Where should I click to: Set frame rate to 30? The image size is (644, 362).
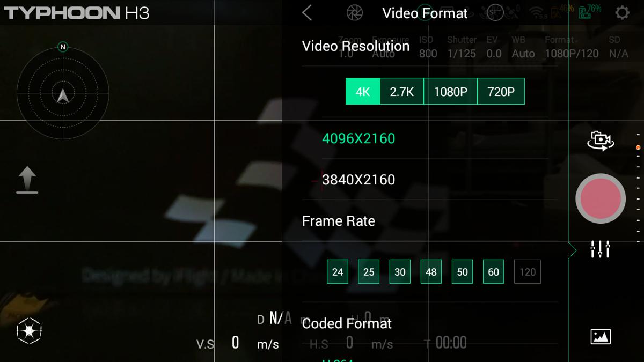400,272
